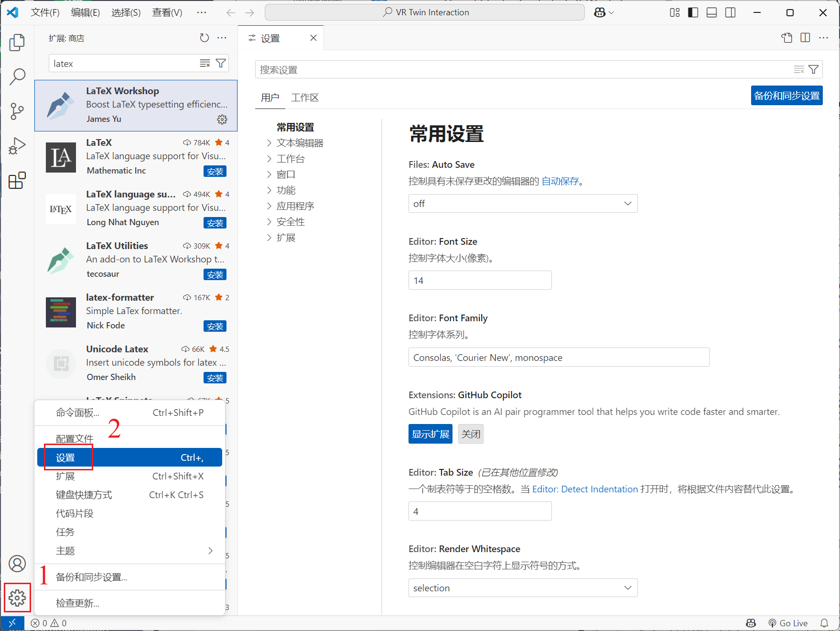
Task: Toggle primary side bar visibility
Action: click(x=693, y=12)
